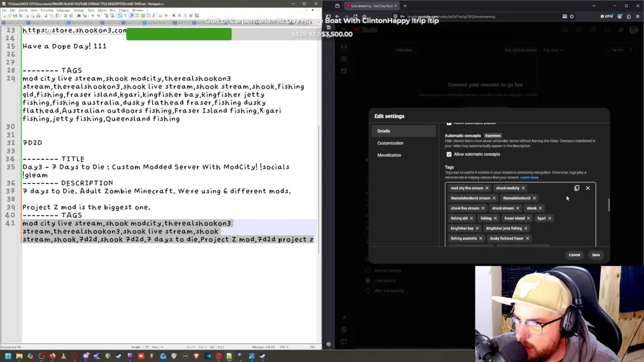Click the Edit settings dialog scrollbar
Image resolution: width=644 pixels, height=362 pixels.
point(608,205)
